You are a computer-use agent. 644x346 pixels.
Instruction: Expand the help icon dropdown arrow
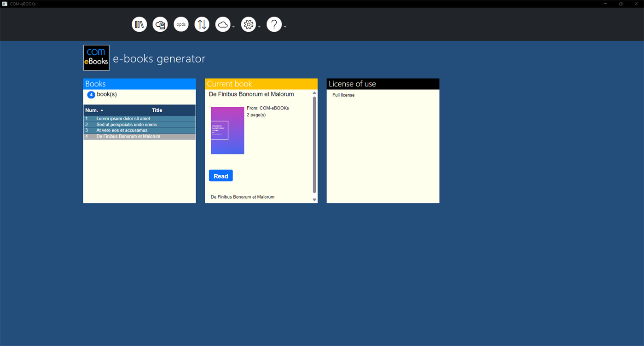pyautogui.click(x=285, y=26)
